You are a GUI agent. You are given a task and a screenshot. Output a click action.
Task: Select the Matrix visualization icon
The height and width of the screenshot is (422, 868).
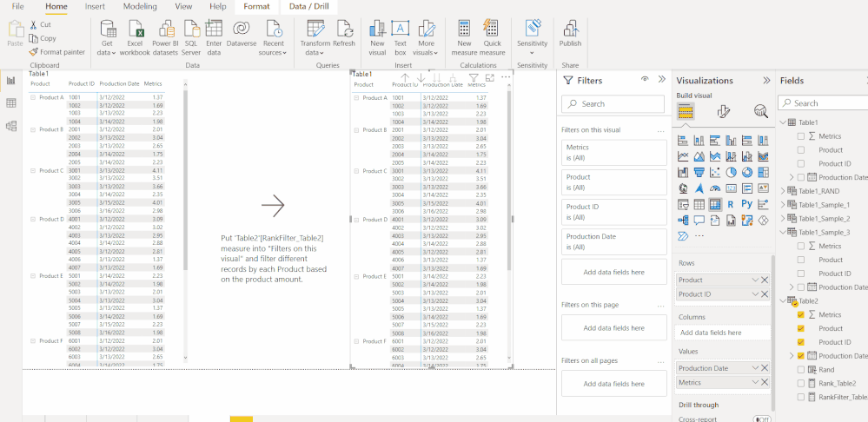[x=715, y=205]
